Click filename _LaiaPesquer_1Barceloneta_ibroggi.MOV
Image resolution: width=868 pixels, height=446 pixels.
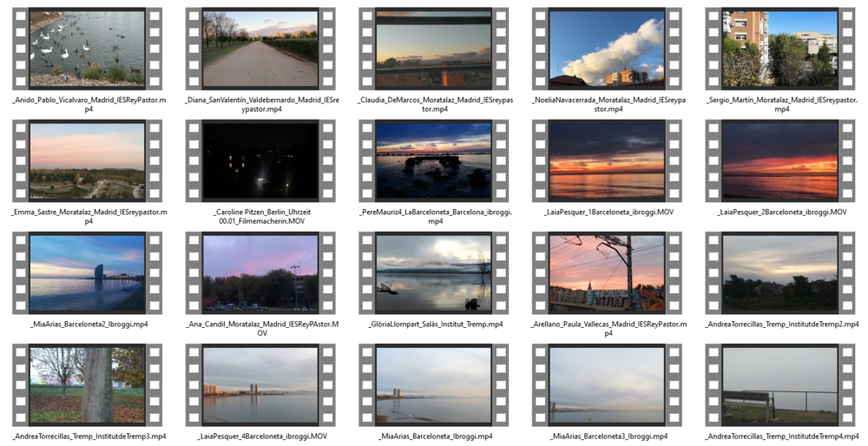[x=608, y=212]
